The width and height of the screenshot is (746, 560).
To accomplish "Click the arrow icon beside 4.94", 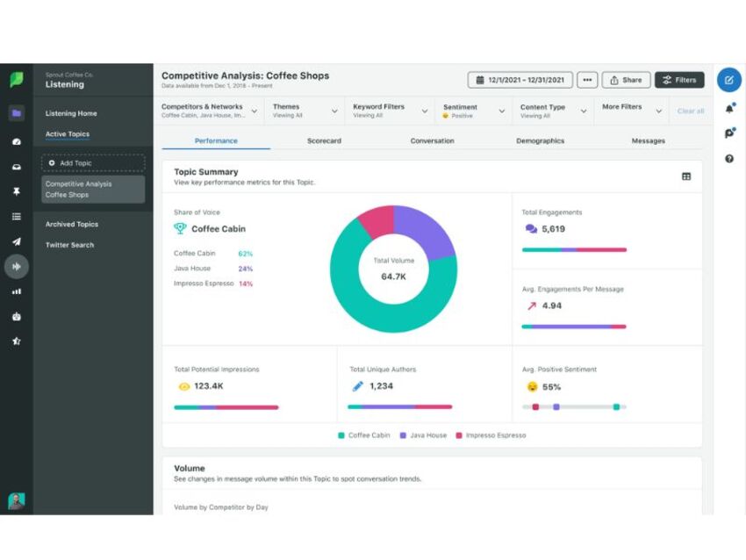I will (x=532, y=306).
